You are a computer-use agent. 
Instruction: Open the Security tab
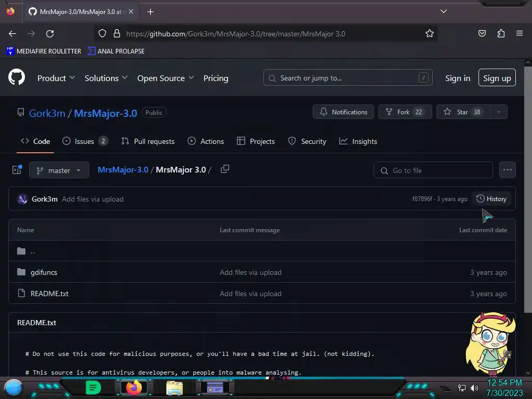pos(307,141)
